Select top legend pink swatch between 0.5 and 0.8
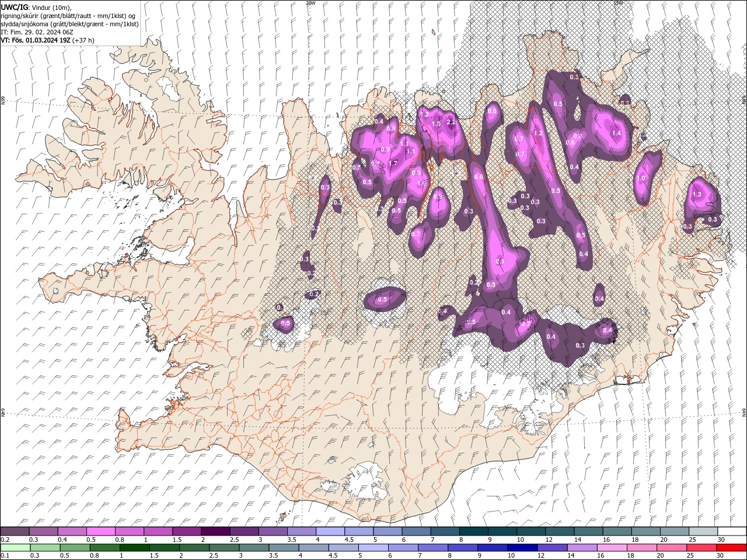Screen dimensions: 747x560 point(100,531)
